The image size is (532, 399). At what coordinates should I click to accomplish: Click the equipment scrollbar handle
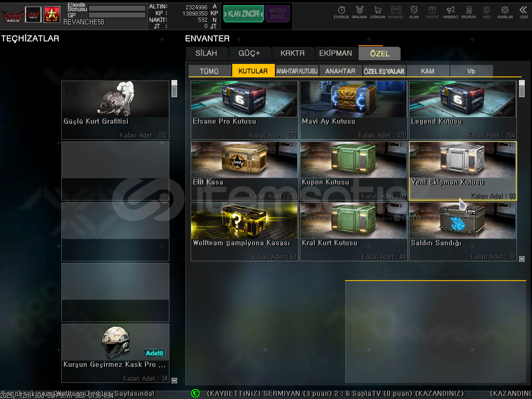pyautogui.click(x=175, y=91)
